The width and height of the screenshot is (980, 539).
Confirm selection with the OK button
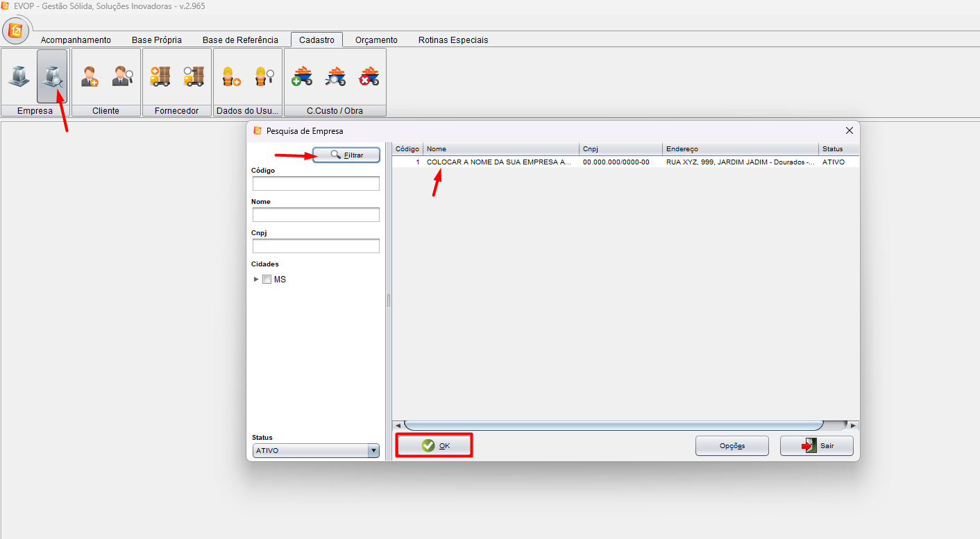click(434, 445)
